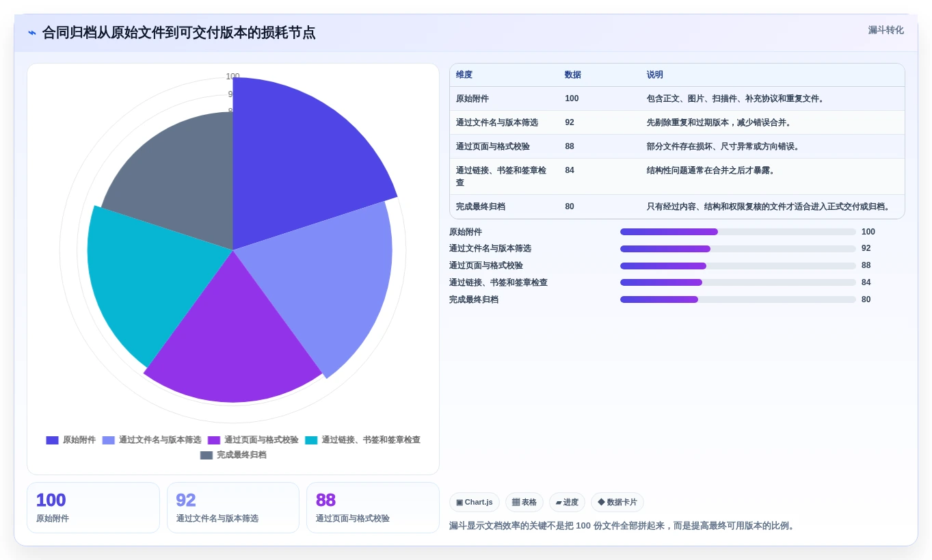Click the 表格 tag chip
Screen dimensions: 932x560
tap(524, 503)
